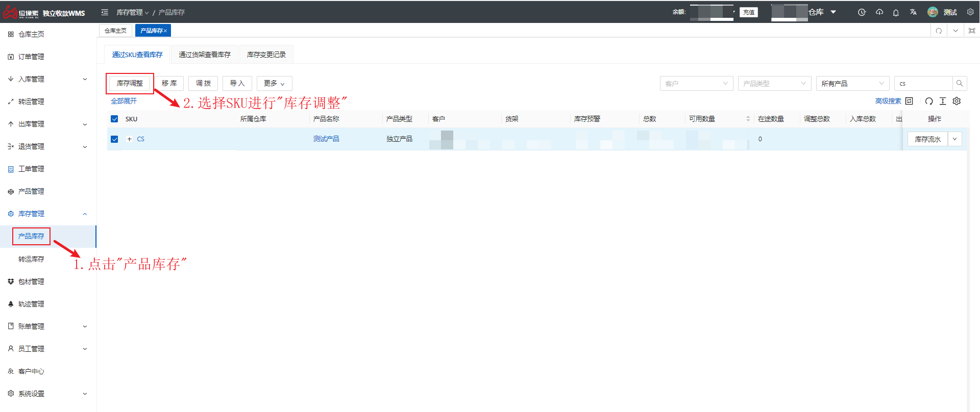The width and height of the screenshot is (980, 412).
Task: Refresh the inventory table
Action: coord(929,101)
